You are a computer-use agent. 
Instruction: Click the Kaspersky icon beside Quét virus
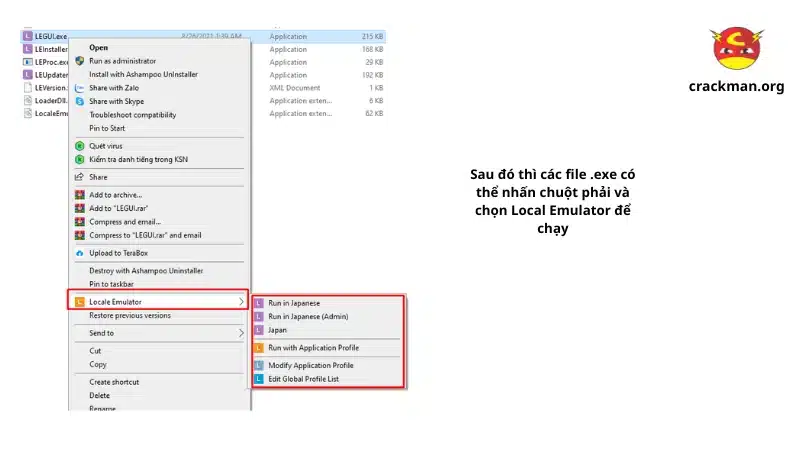(80, 146)
